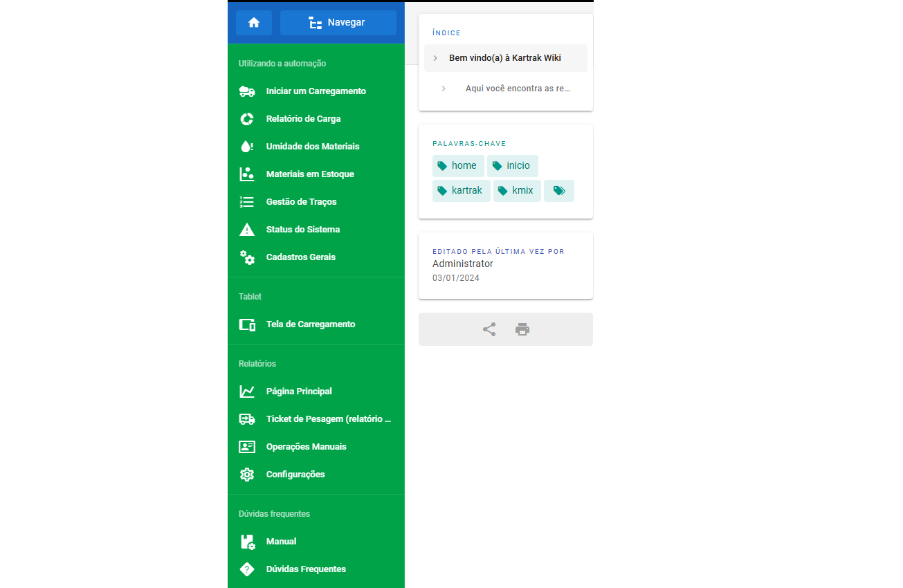Image resolution: width=903 pixels, height=588 pixels.
Task: Print the page using printer icon
Action: [x=522, y=329]
